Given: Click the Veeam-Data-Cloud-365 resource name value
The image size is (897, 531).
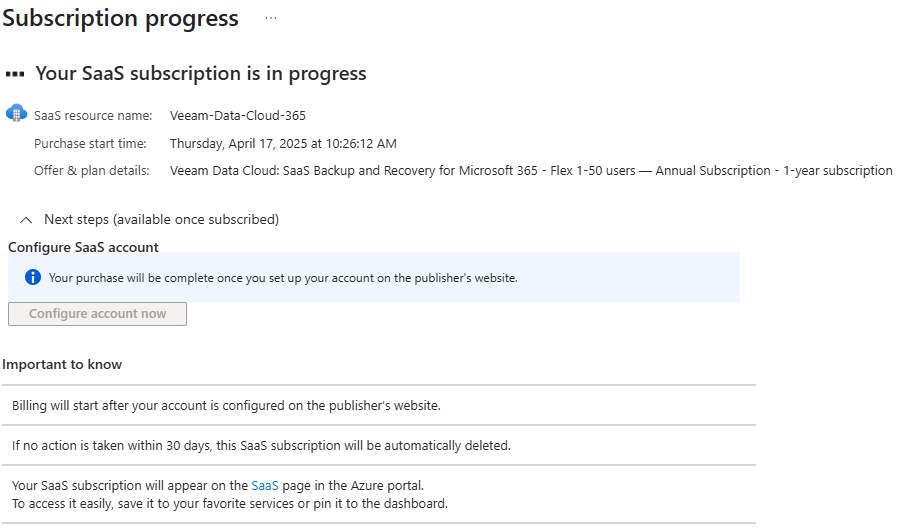Looking at the screenshot, I should (238, 116).
